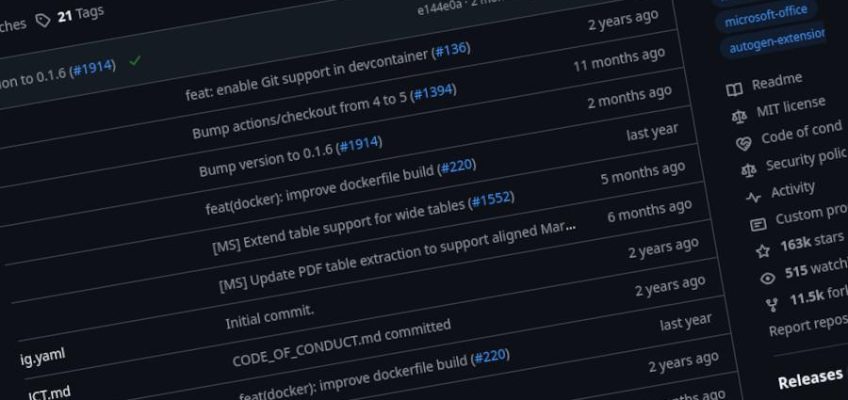Go to the Readme link
The height and width of the screenshot is (400, 848).
(777, 83)
